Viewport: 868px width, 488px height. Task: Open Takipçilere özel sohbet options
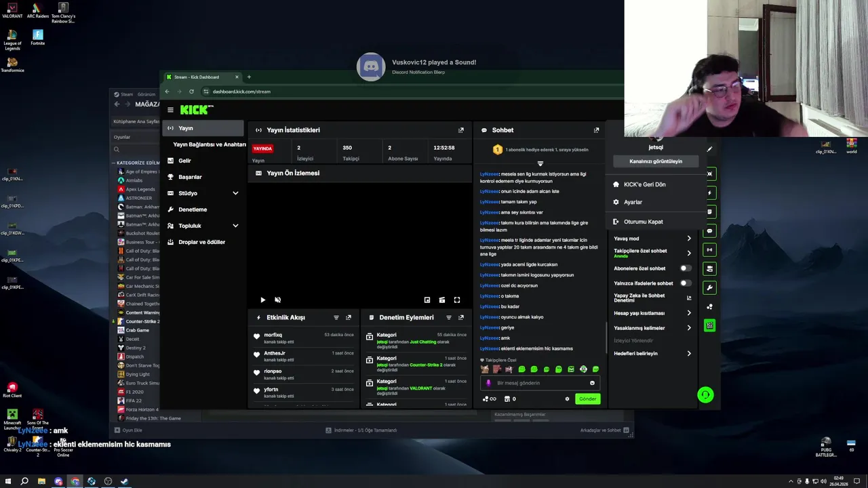coord(652,253)
